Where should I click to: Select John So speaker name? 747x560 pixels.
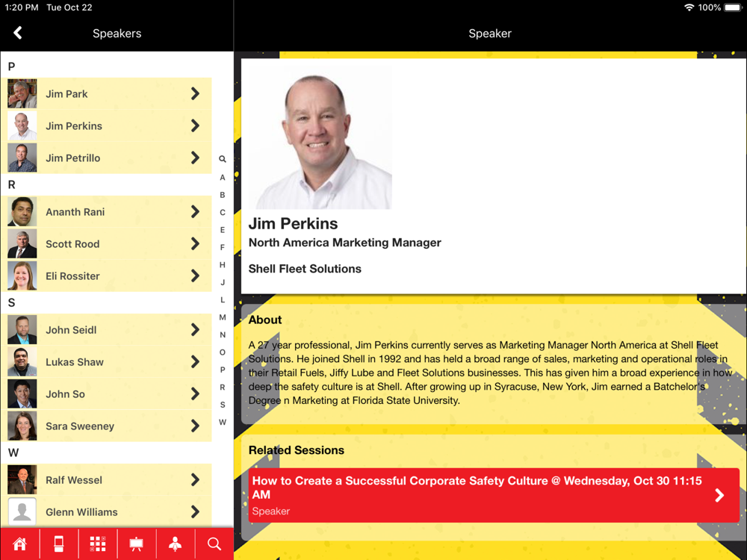click(x=65, y=394)
